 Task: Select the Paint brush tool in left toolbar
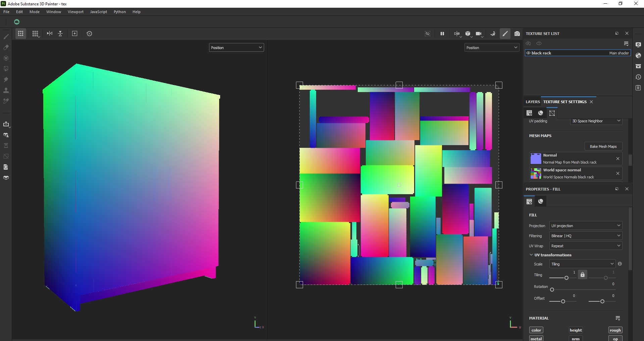[x=6, y=37]
